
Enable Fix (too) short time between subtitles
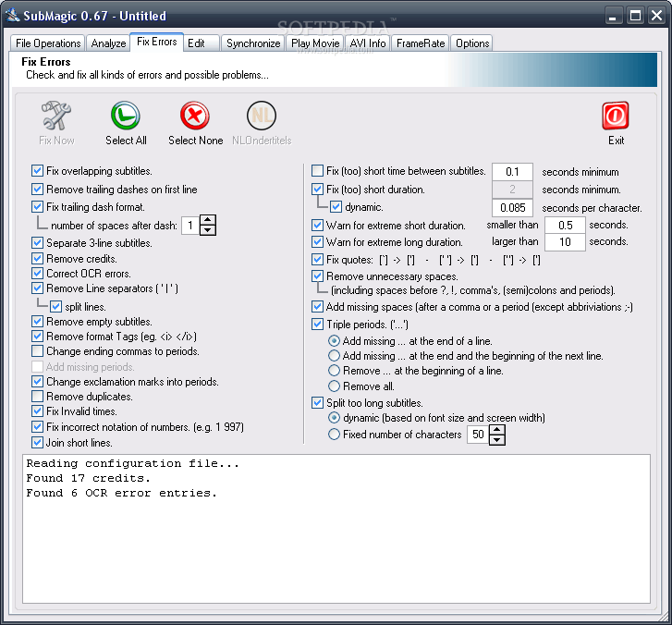click(317, 171)
